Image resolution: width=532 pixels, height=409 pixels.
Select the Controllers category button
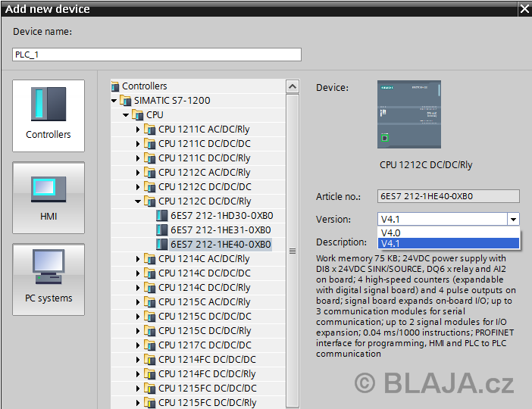49,116
